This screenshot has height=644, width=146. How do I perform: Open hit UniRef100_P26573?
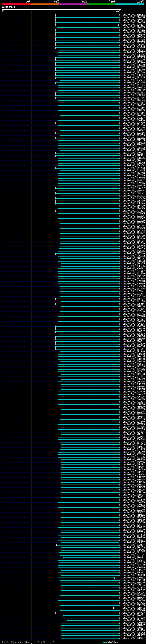click(134, 321)
